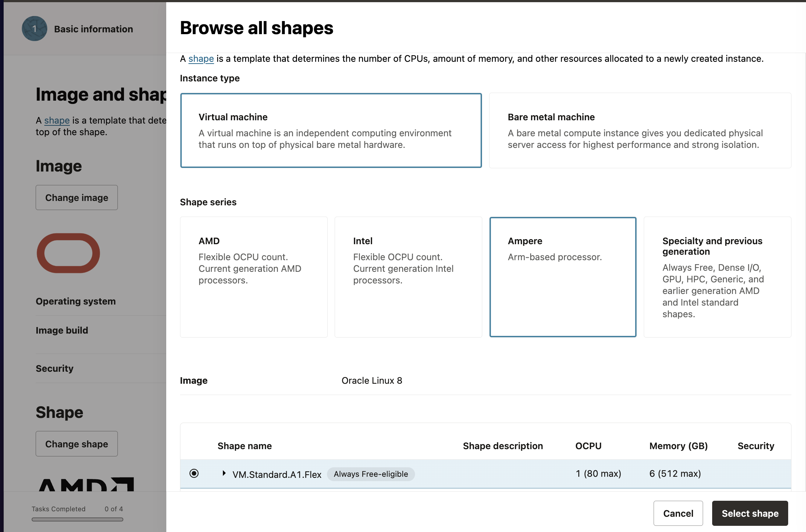Choose the AMD shape series card
Screen dimensions: 806x532
(254, 277)
